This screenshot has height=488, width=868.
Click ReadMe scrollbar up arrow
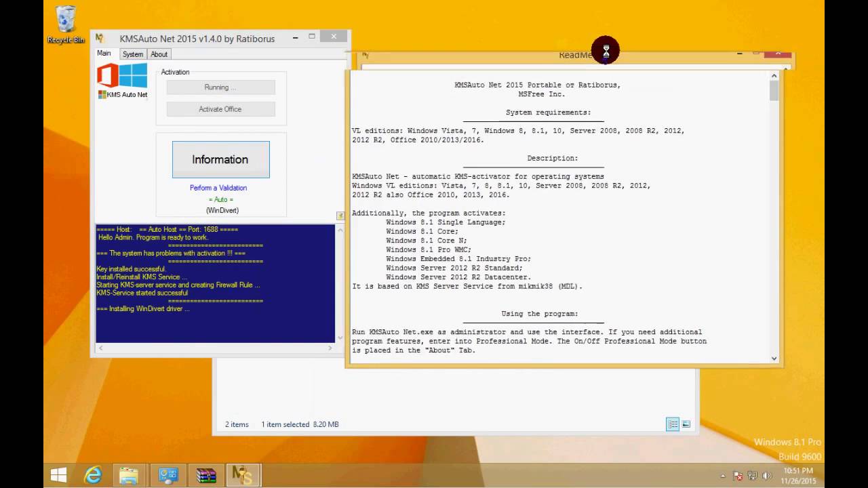click(x=774, y=76)
